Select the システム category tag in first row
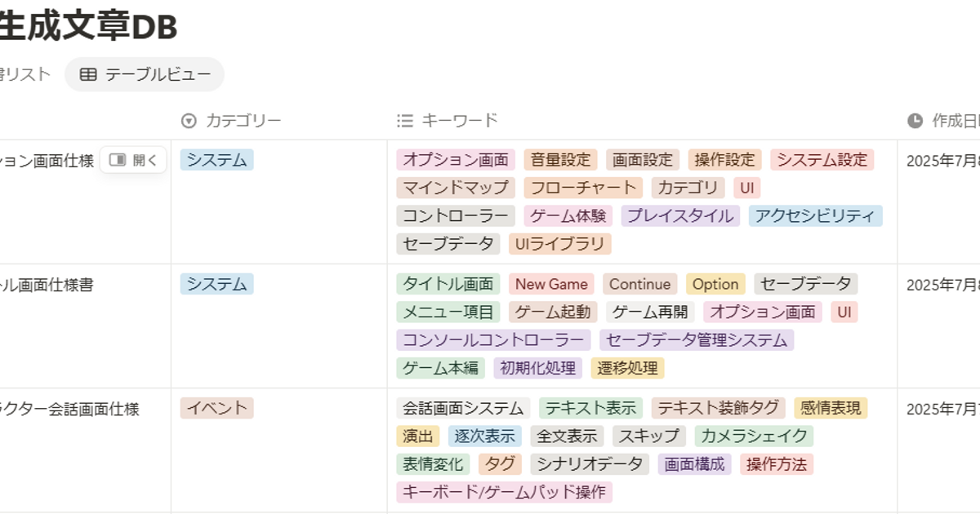The height and width of the screenshot is (514, 980). tap(216, 160)
